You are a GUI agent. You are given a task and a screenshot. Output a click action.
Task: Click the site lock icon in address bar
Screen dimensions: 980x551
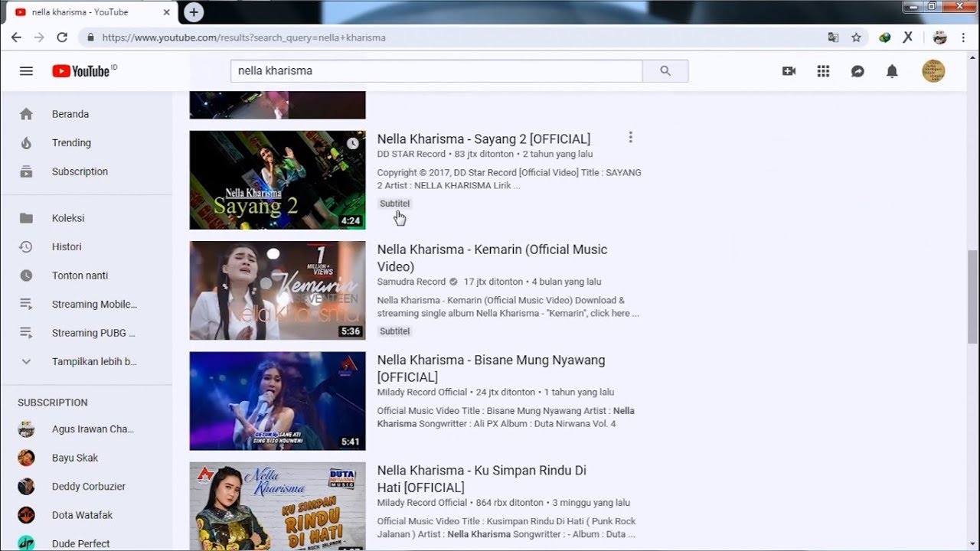pos(90,37)
